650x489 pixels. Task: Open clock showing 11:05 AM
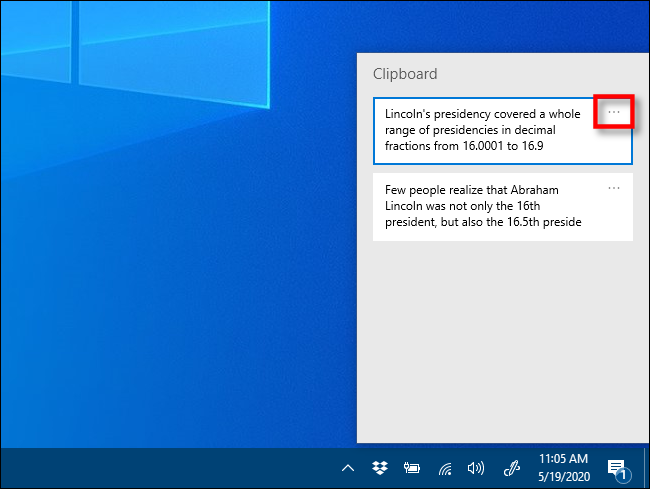coord(564,467)
